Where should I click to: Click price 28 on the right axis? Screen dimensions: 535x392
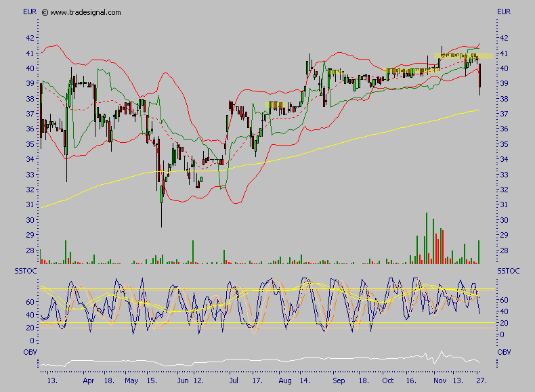click(504, 251)
